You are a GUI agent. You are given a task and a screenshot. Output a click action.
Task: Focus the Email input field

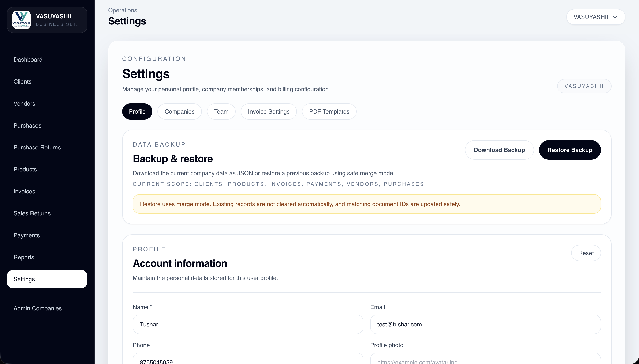485,325
